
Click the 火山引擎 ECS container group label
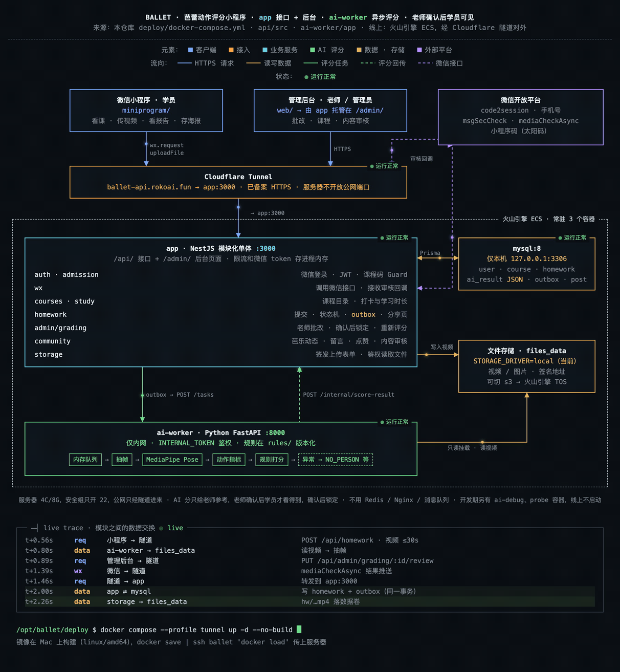point(548,219)
